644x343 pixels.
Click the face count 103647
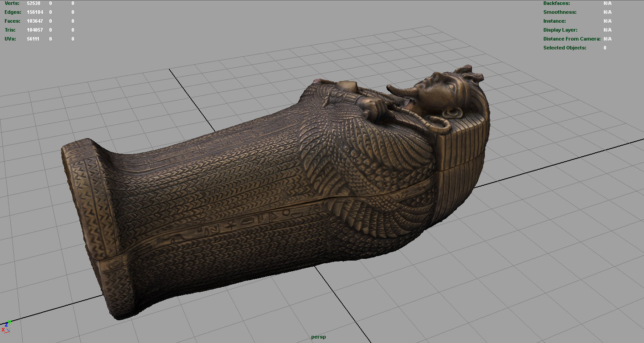[35, 21]
